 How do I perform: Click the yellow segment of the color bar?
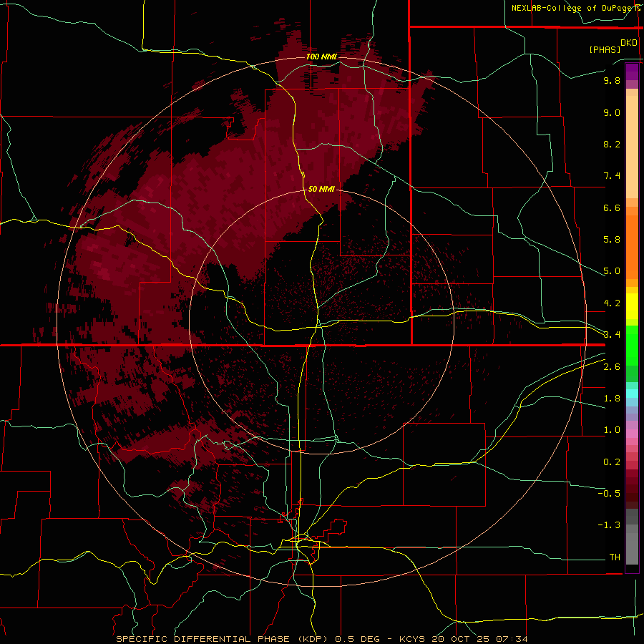click(x=632, y=306)
